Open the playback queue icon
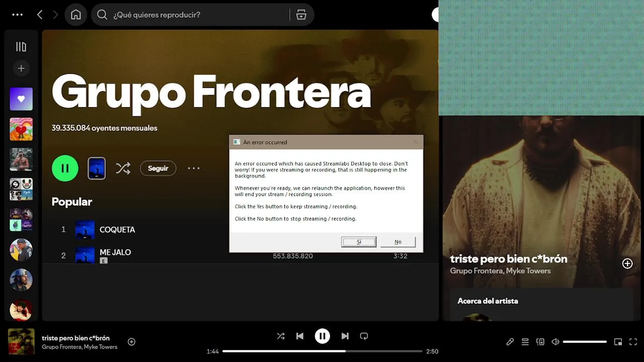644x362 pixels. (x=525, y=342)
